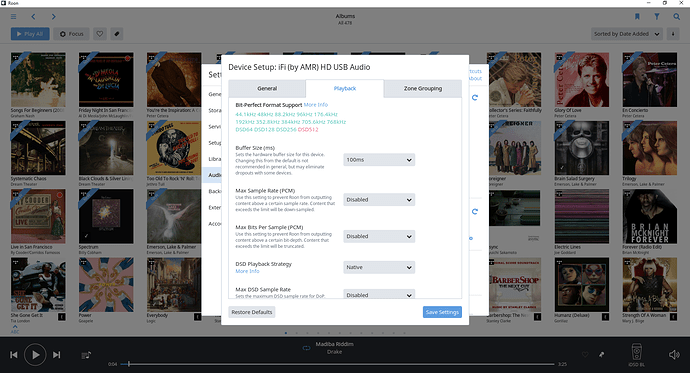Open the Buffer Size 100ms dropdown
Viewport: 690px width, 373px height.
[379, 160]
